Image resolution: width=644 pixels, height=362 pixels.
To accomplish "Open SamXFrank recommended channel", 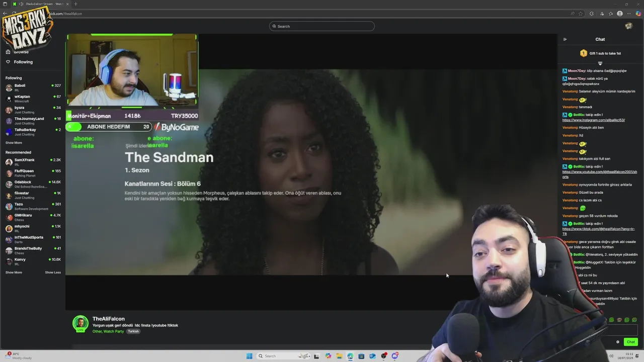I will 33,162.
